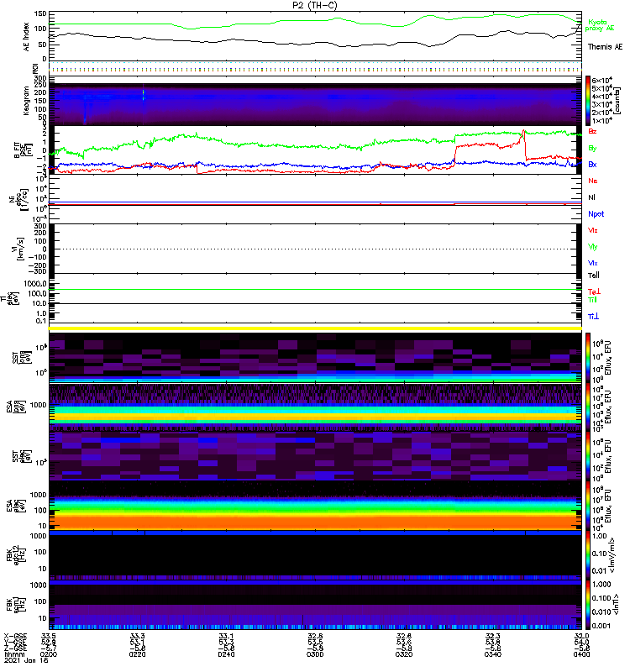The image size is (630, 672).
Task: Click the bright green spot in keogram panel
Action: [144, 95]
